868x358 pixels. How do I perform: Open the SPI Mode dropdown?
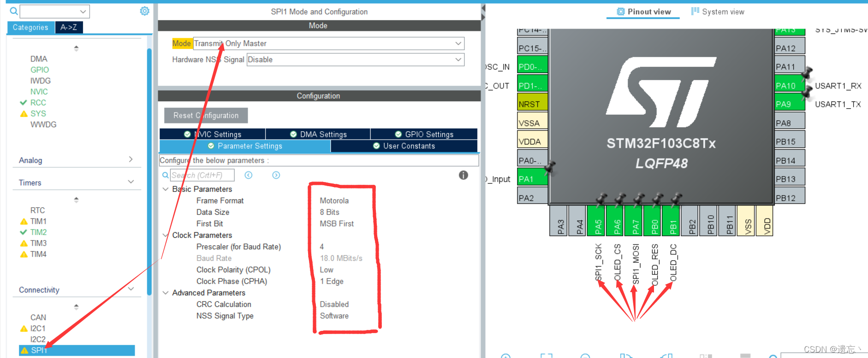(328, 43)
